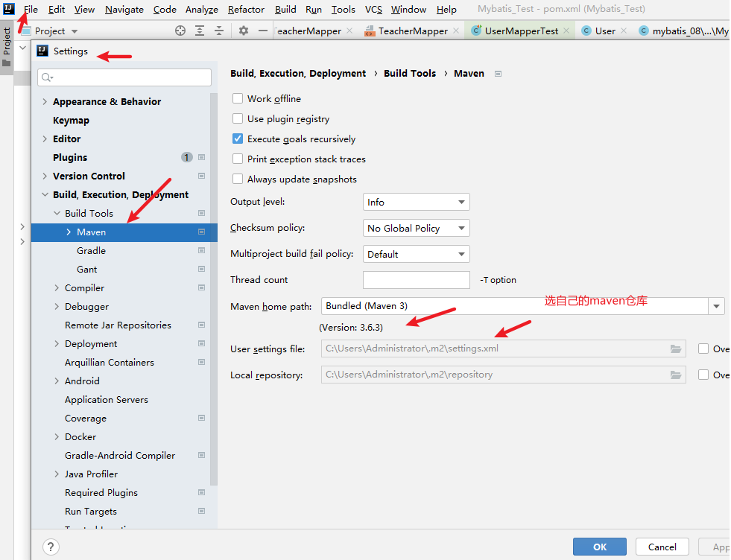Enable Work offline checkbox
Viewport: 731px width, 560px height.
238,98
